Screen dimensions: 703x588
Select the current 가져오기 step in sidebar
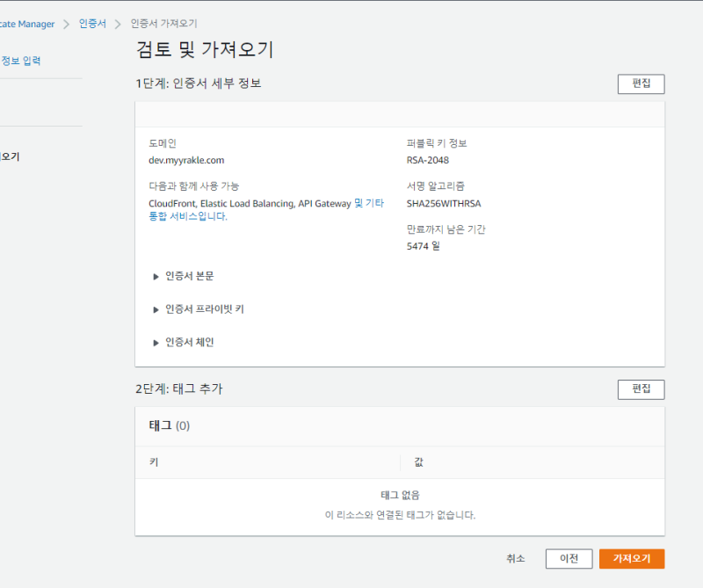point(11,156)
